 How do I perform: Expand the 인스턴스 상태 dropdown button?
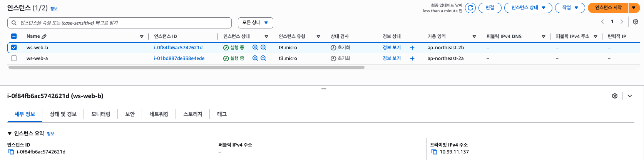[x=528, y=8]
